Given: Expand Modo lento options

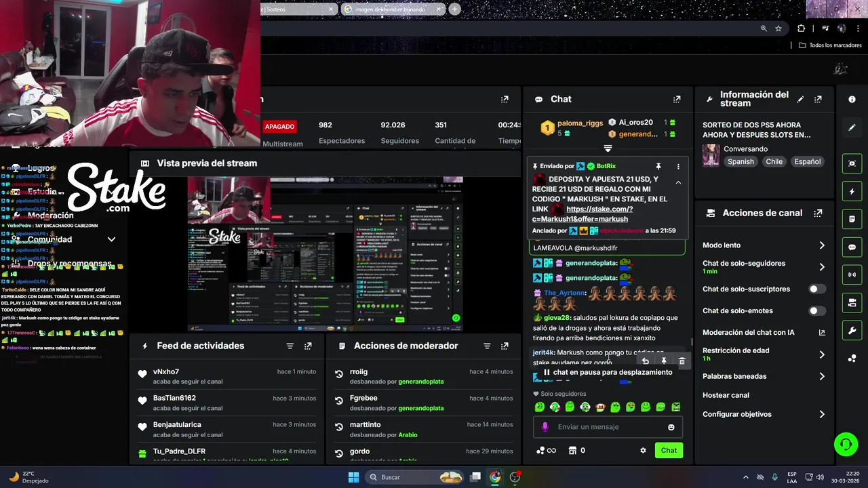Looking at the screenshot, I should [822, 245].
